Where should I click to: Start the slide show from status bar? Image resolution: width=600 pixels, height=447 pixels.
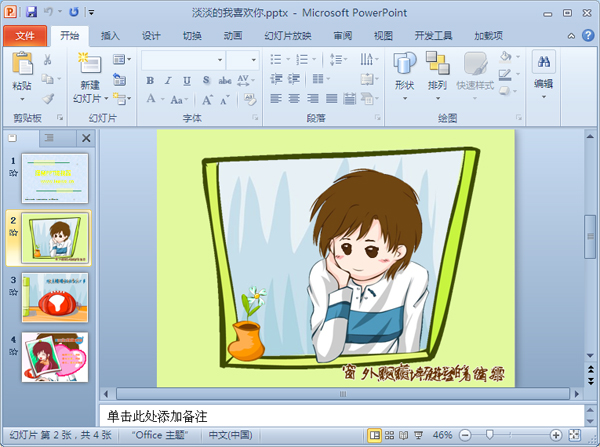click(x=419, y=435)
